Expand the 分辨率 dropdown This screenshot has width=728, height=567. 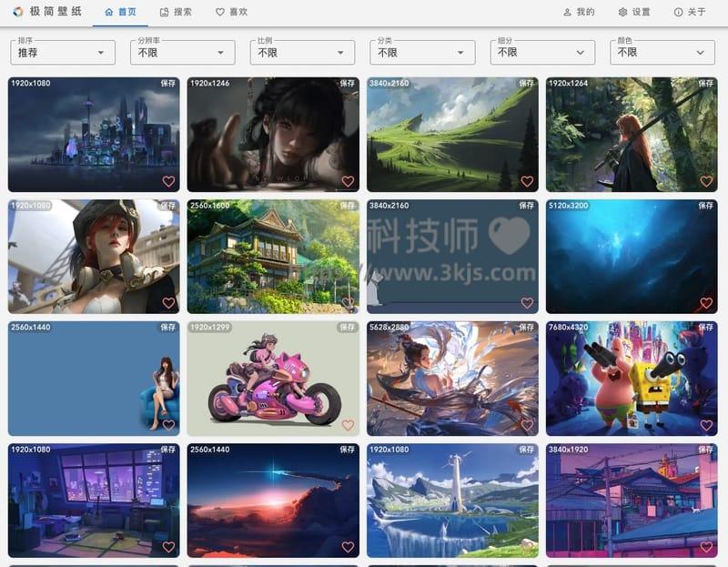click(x=183, y=53)
